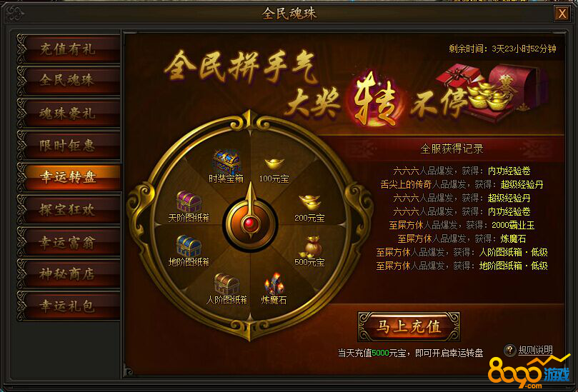This screenshot has width=578, height=392.
Task: Select the 探宝狂欢 sidebar tab
Action: pyautogui.click(x=69, y=210)
